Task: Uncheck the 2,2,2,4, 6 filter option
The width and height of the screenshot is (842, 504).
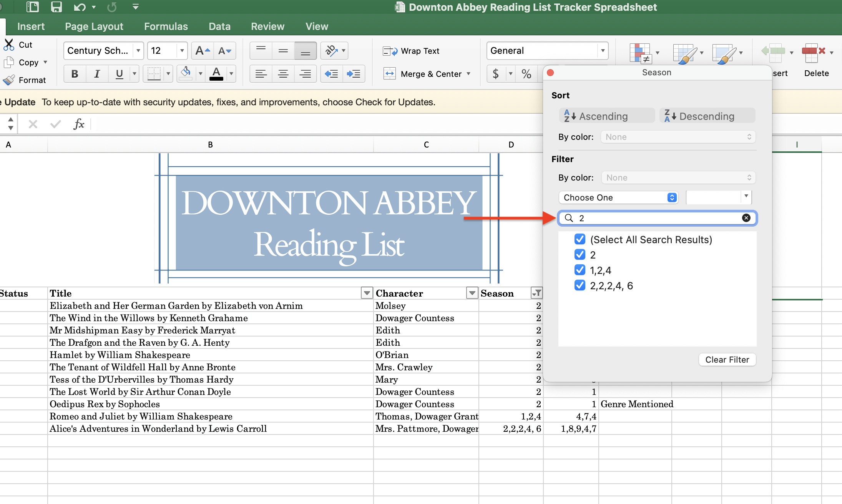Action: pyautogui.click(x=580, y=285)
